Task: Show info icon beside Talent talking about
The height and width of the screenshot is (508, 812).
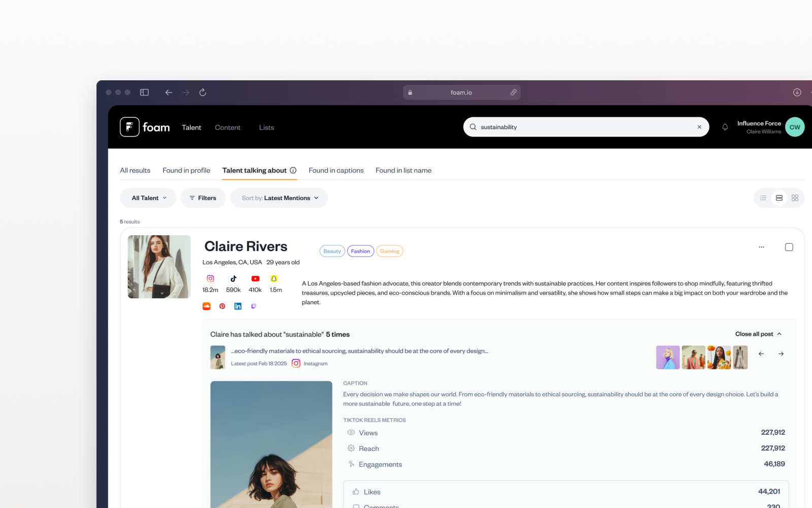Action: click(x=293, y=170)
